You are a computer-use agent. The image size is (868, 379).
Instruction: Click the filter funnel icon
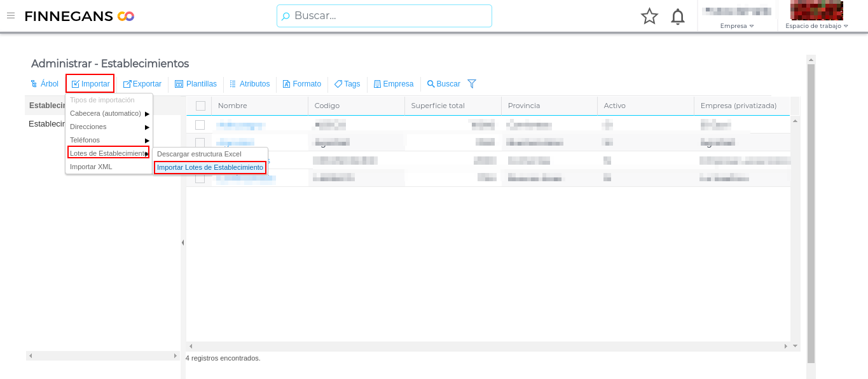pos(472,84)
